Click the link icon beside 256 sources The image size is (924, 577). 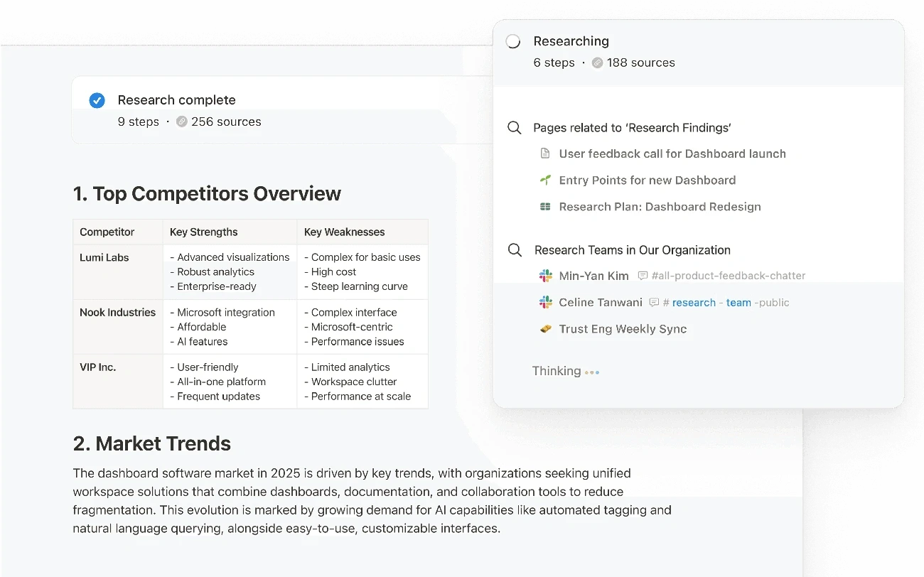click(181, 122)
